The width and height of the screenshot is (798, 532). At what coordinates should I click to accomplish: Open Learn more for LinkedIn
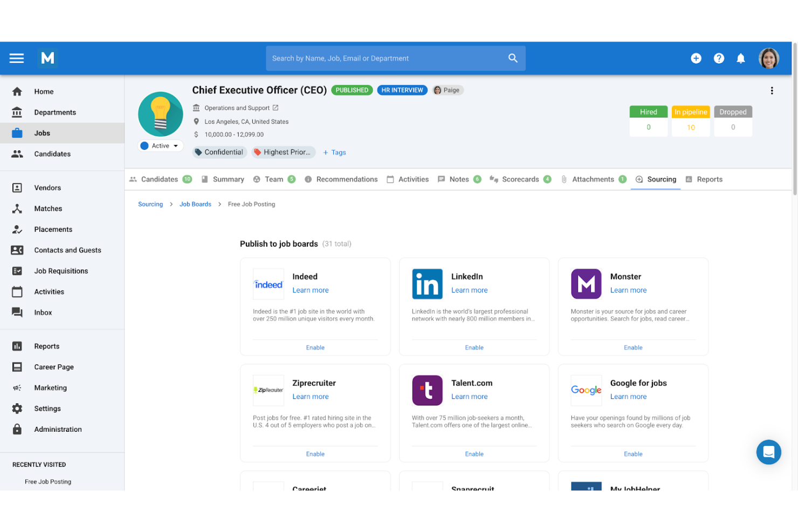470,290
